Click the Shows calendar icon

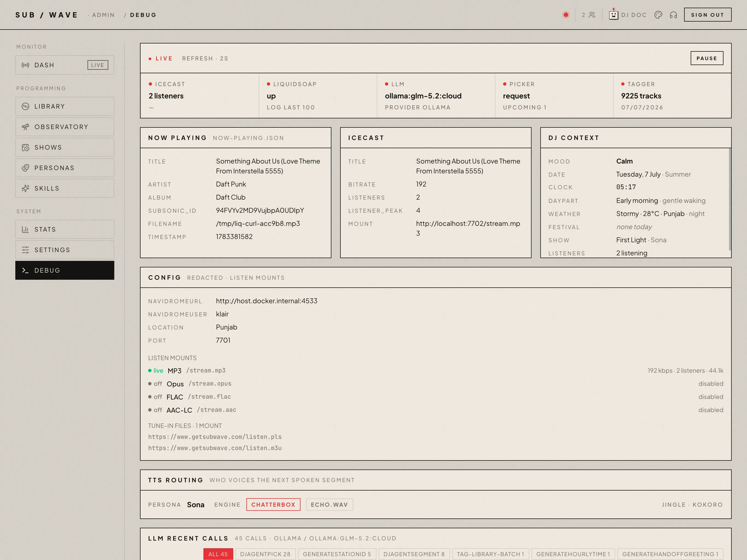(x=25, y=148)
